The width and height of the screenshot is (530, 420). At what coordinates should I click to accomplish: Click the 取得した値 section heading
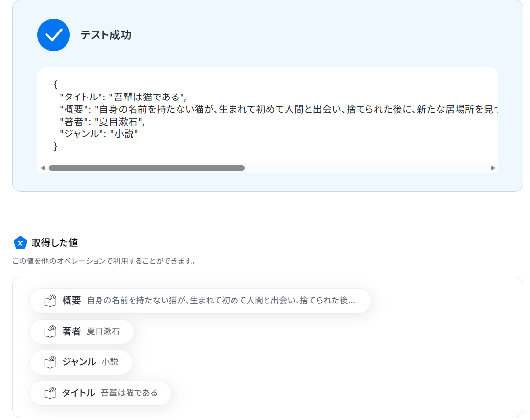pyautogui.click(x=55, y=243)
